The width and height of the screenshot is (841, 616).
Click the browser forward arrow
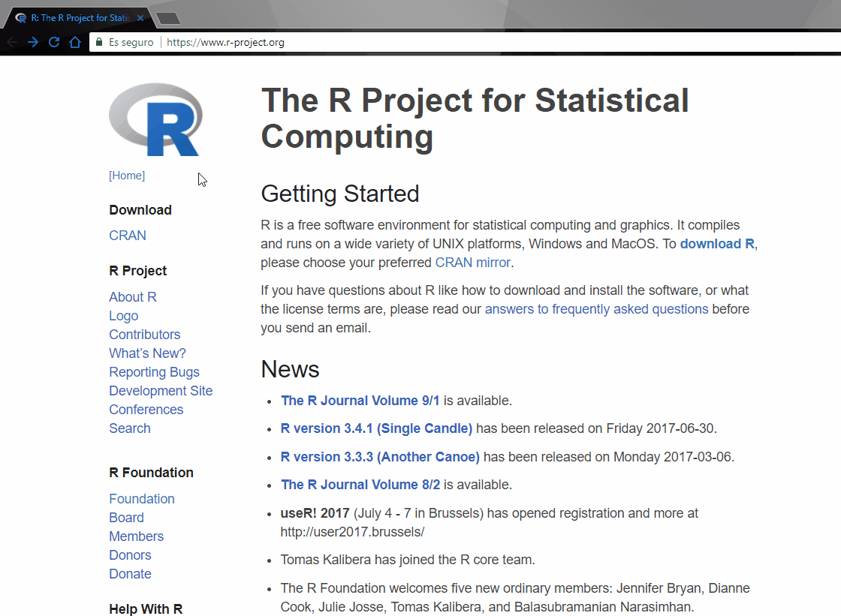33,42
